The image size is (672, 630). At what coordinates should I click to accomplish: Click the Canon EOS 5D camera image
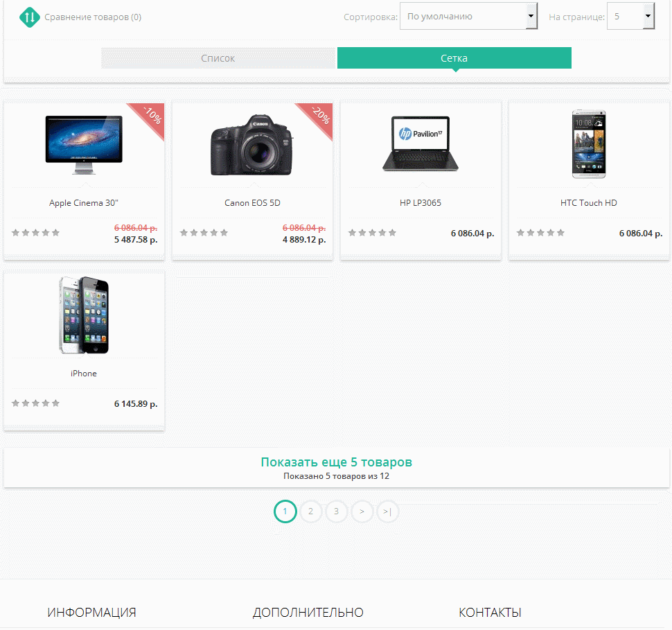point(252,146)
